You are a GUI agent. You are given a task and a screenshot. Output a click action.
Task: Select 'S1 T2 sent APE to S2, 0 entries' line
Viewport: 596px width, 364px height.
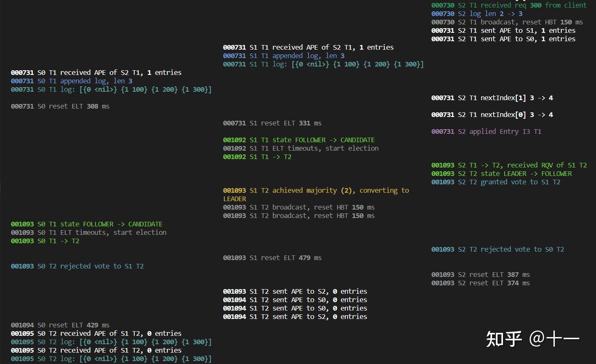coord(295,291)
